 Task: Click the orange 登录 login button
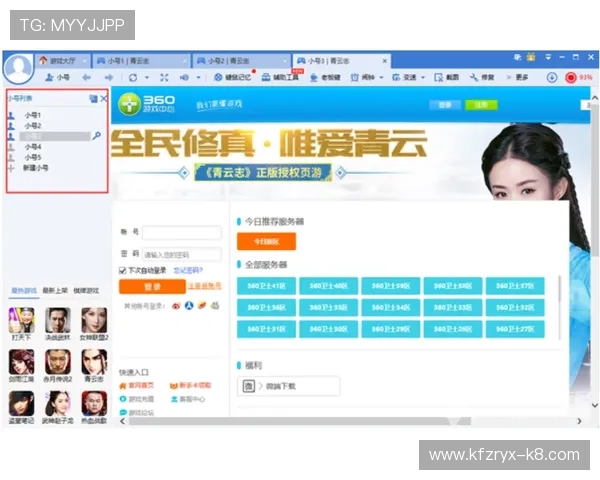click(152, 287)
